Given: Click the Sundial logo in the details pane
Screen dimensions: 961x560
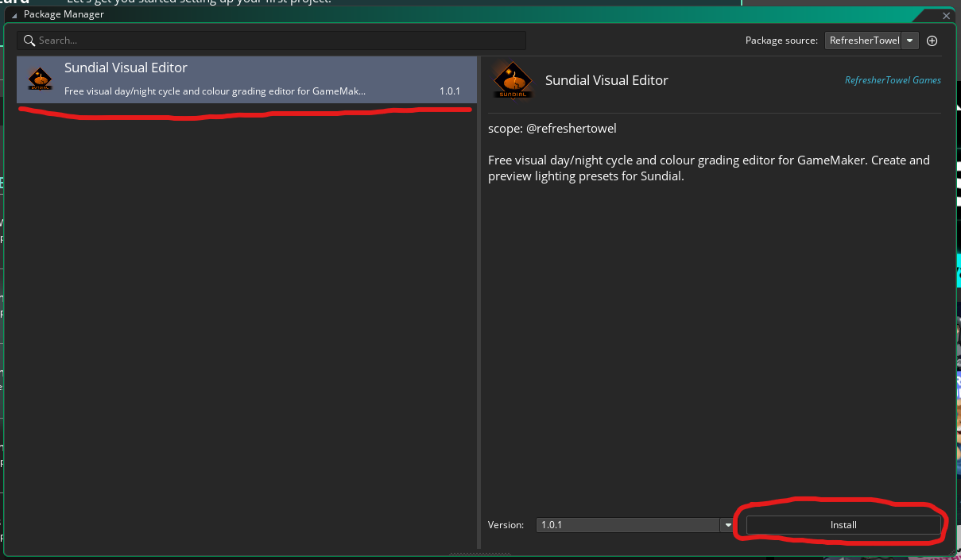Looking at the screenshot, I should coord(513,80).
